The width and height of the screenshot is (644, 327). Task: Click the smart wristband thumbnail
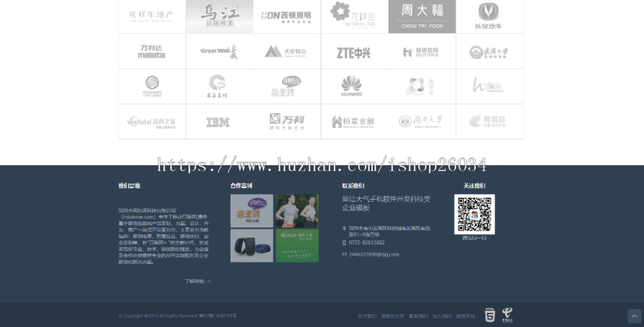tap(252, 245)
